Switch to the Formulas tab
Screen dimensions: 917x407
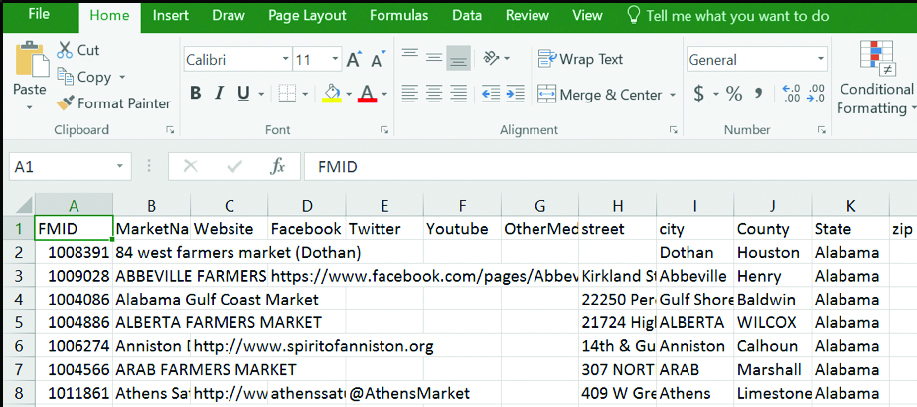coord(399,16)
